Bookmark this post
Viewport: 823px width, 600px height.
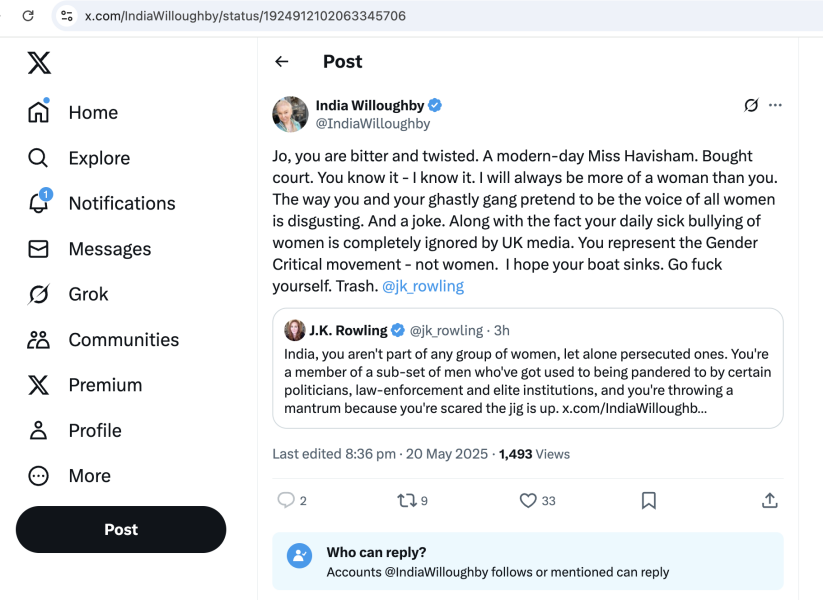649,500
